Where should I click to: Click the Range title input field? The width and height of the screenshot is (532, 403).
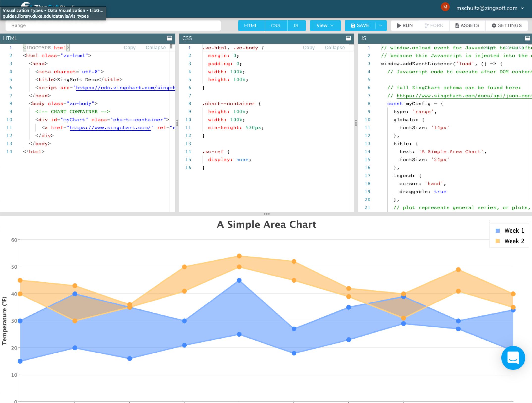point(113,25)
